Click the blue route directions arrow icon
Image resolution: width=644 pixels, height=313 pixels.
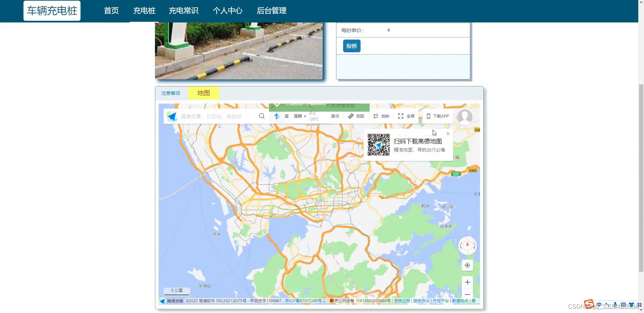click(x=277, y=116)
